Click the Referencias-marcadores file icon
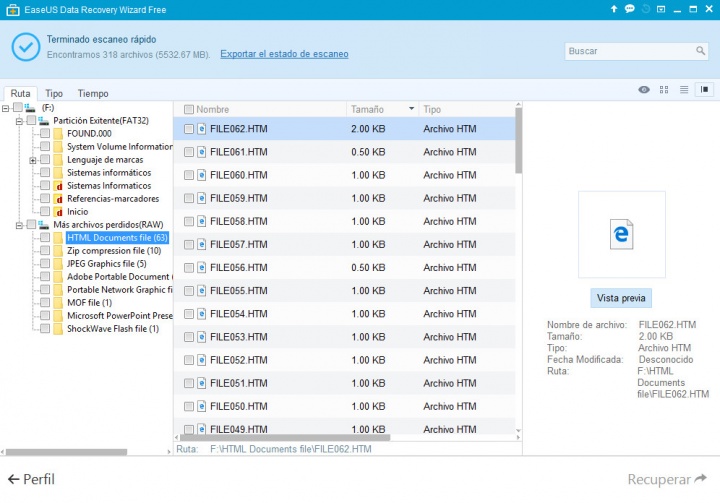This screenshot has height=503, width=720. 58,199
